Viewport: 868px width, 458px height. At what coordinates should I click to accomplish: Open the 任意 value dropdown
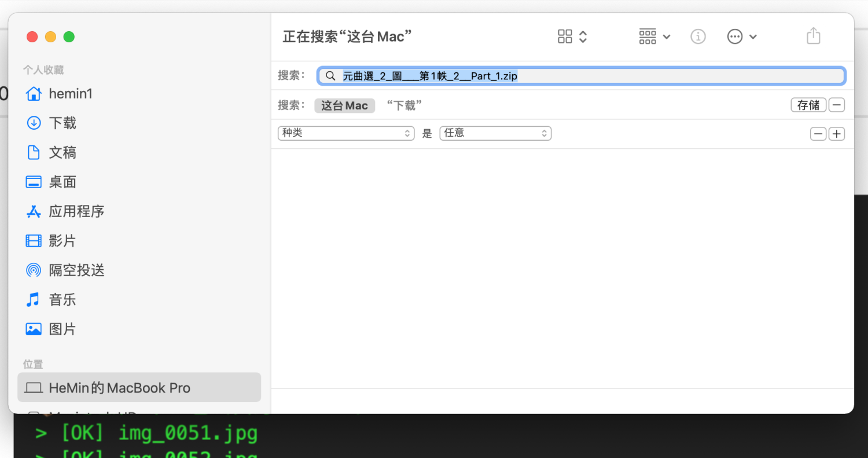(x=495, y=133)
